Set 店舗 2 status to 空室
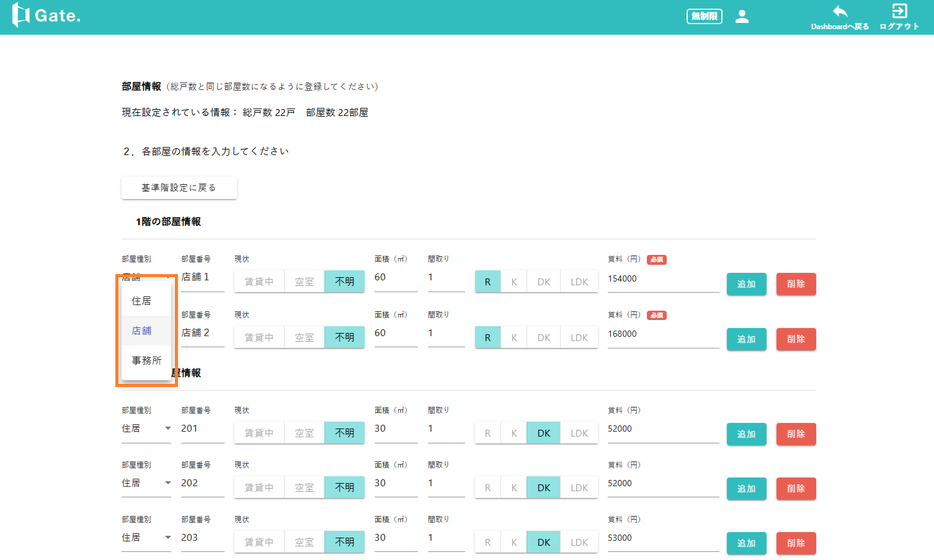This screenshot has height=560, width=934. pos(304,337)
